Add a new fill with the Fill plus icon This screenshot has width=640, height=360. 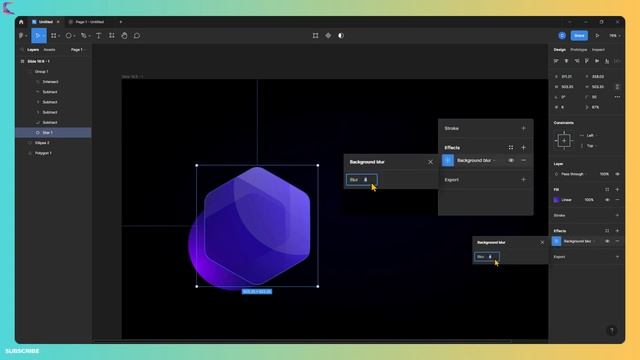[x=617, y=190]
